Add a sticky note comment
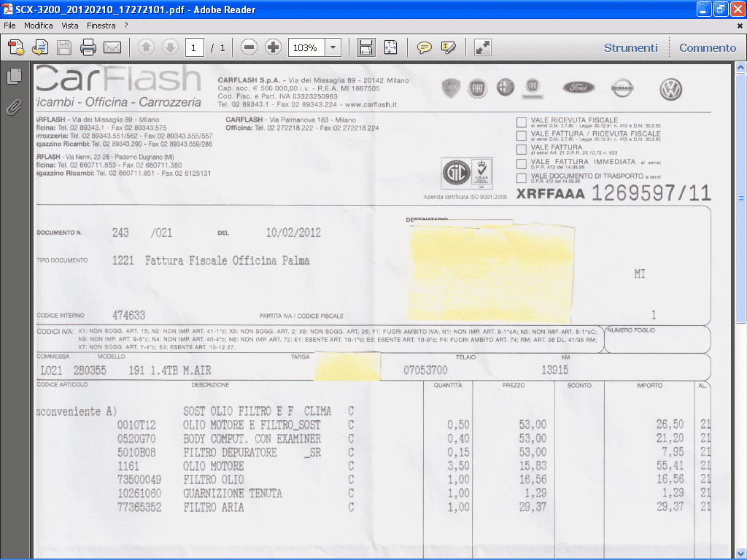747x560 pixels. click(424, 48)
